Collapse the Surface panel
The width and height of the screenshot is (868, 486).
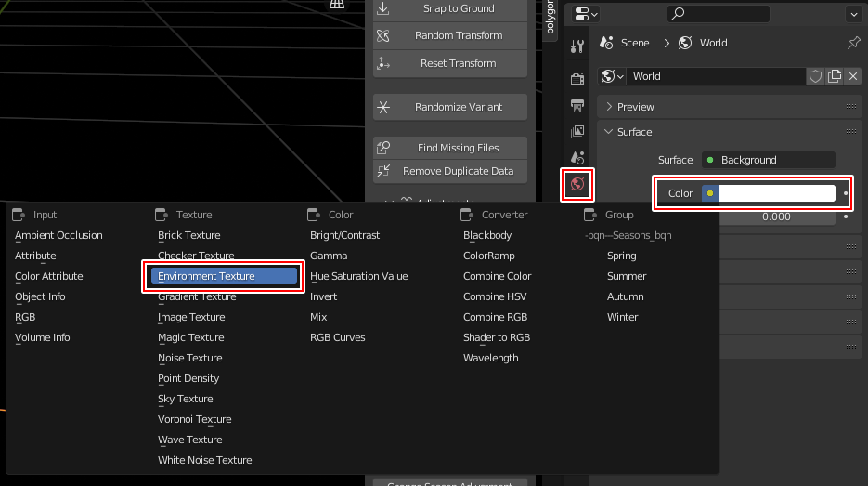click(x=634, y=132)
